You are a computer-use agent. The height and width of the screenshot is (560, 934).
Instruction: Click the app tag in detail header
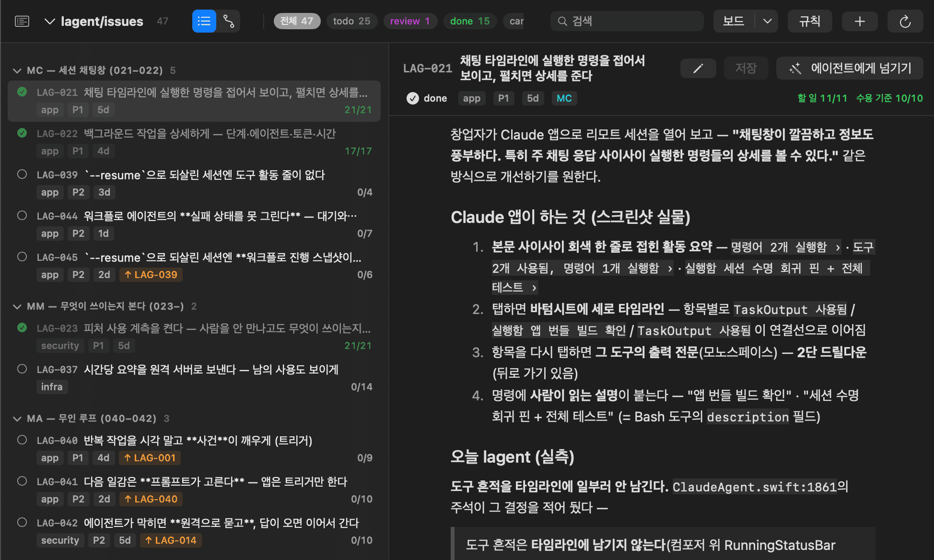[472, 98]
